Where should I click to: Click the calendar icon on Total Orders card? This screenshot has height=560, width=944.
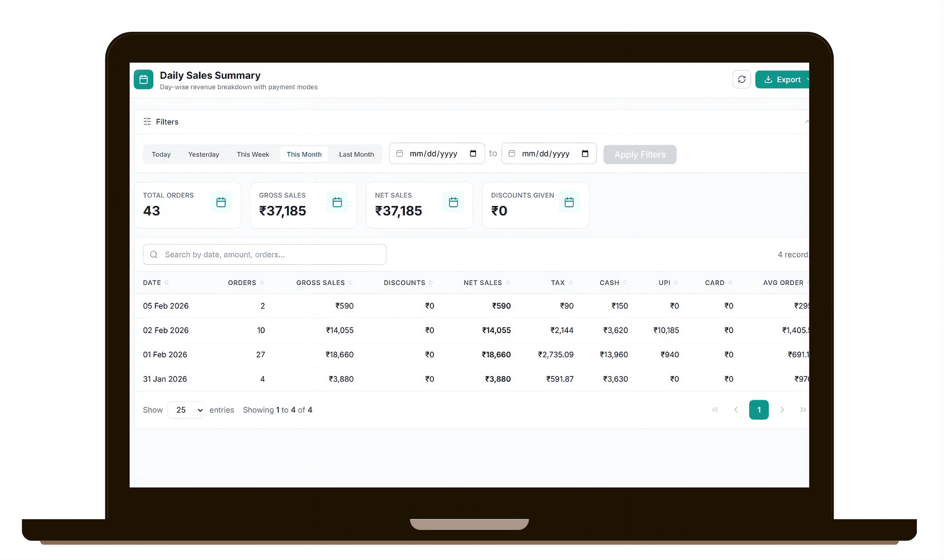tap(221, 201)
